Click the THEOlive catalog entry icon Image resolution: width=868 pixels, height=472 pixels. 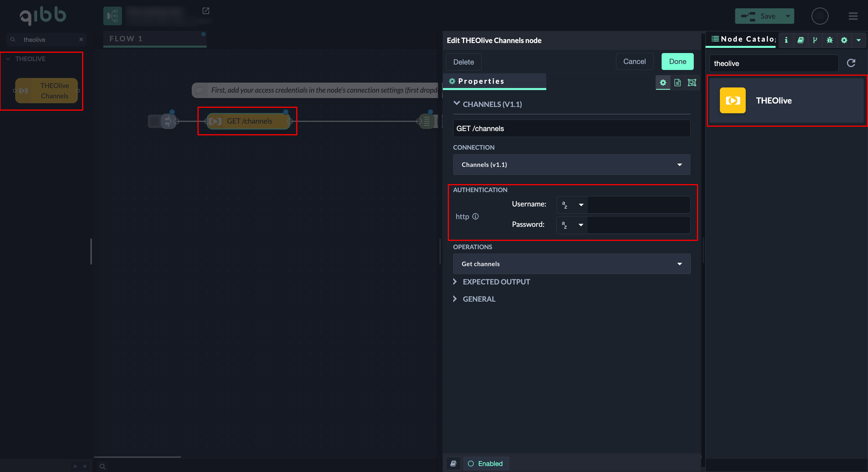tap(733, 100)
